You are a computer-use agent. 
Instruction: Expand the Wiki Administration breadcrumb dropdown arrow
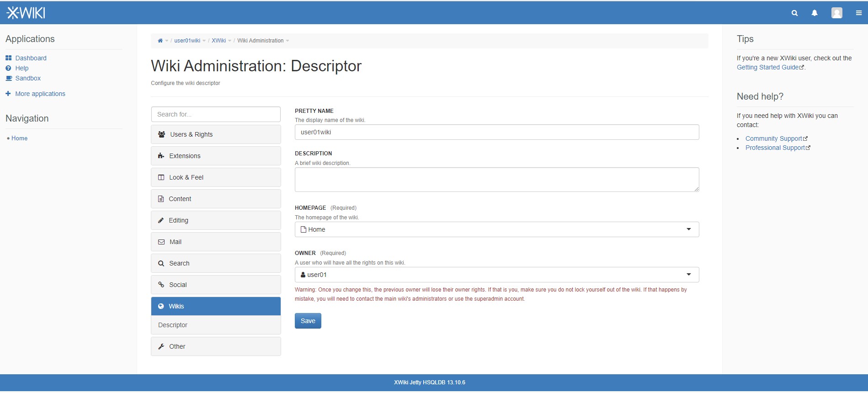click(x=288, y=41)
